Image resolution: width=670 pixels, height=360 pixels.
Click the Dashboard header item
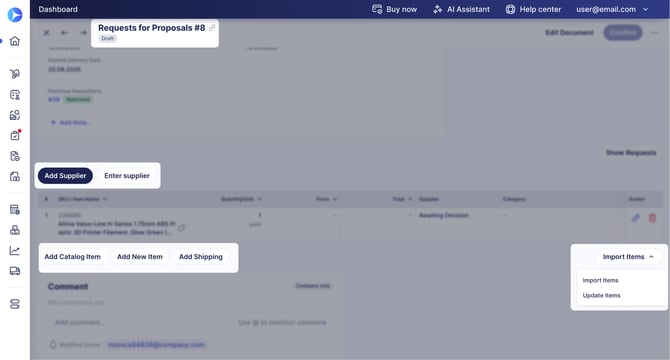tap(58, 9)
